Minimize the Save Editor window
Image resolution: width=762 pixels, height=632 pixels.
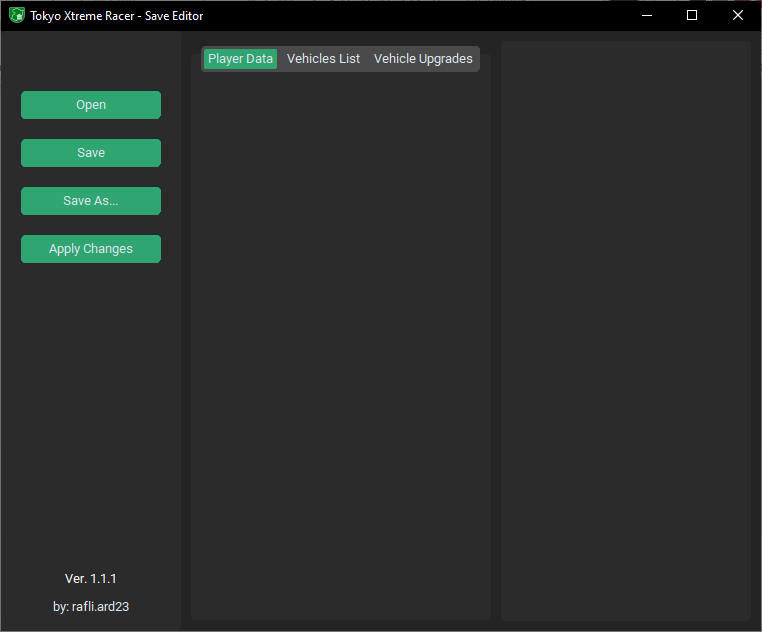point(647,16)
